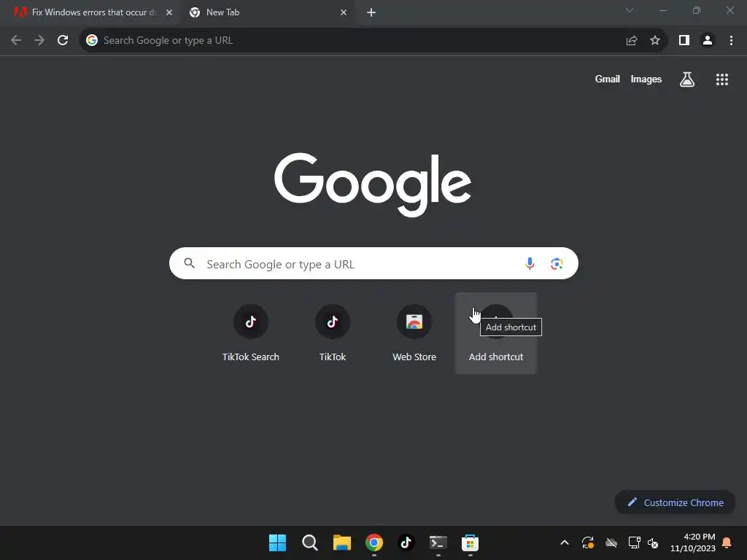Click the magnifier in search box

coord(189,262)
